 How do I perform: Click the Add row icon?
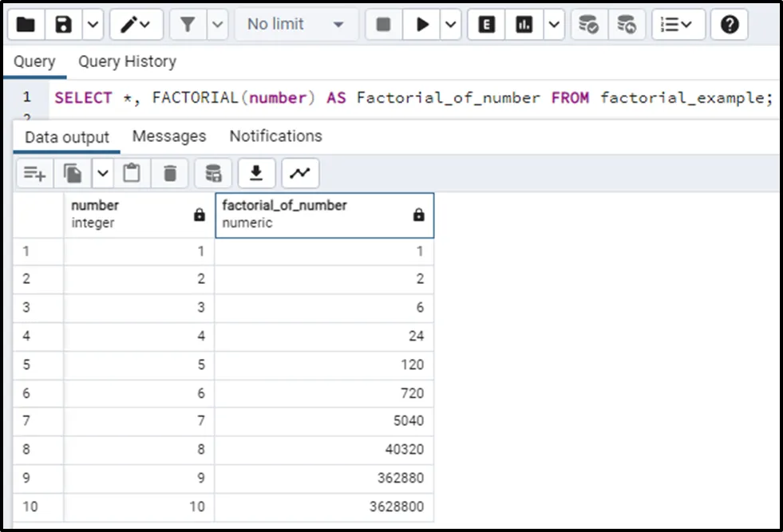click(34, 172)
